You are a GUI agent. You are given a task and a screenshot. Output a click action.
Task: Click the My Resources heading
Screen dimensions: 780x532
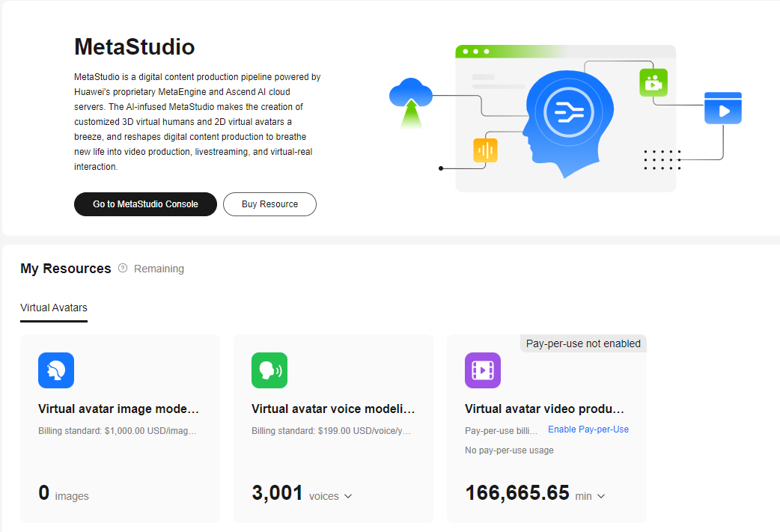66,269
